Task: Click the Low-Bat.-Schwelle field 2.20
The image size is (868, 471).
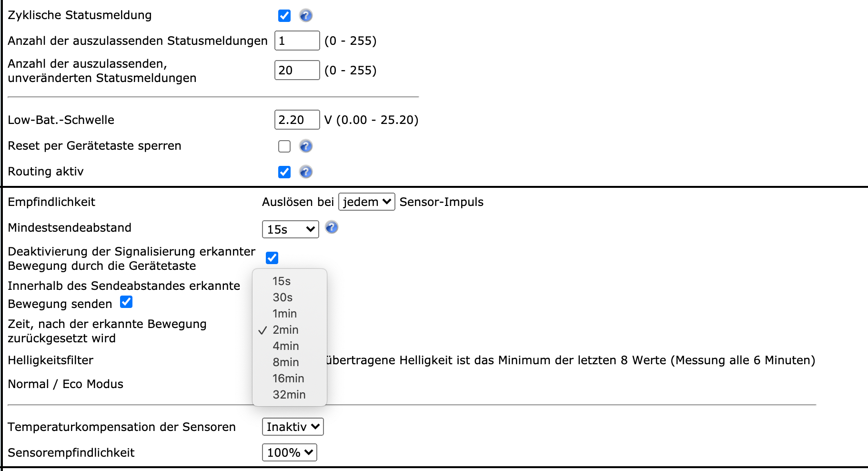Action: (297, 120)
